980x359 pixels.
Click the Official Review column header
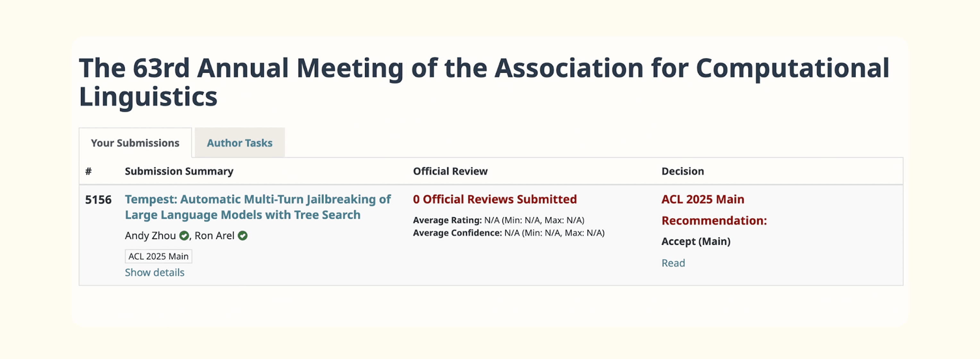[x=450, y=171]
